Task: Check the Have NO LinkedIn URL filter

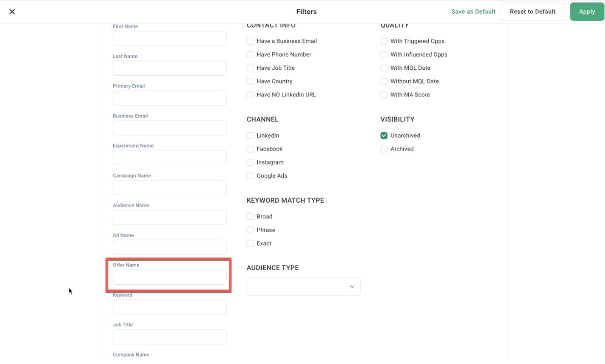Action: (250, 94)
